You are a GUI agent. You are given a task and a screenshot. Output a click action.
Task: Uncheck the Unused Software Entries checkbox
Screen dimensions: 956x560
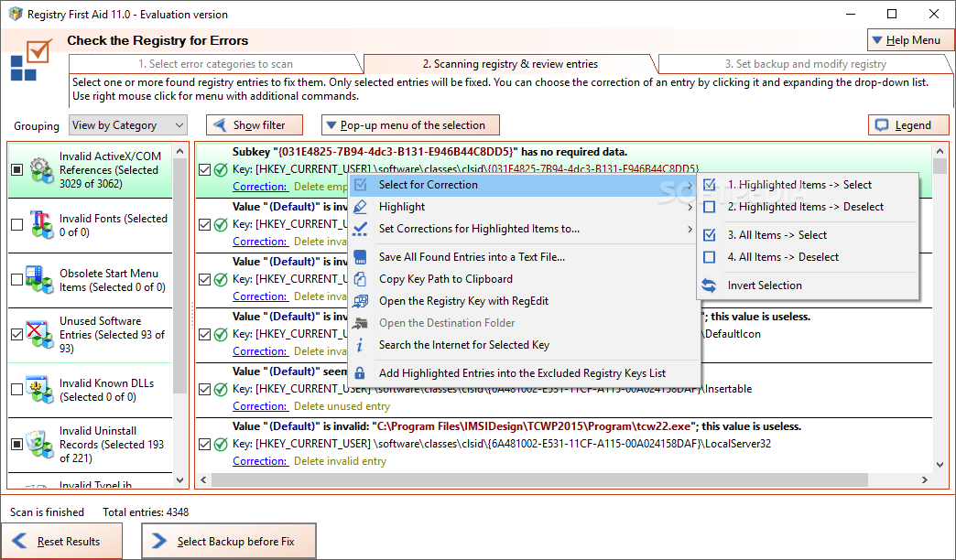point(17,335)
